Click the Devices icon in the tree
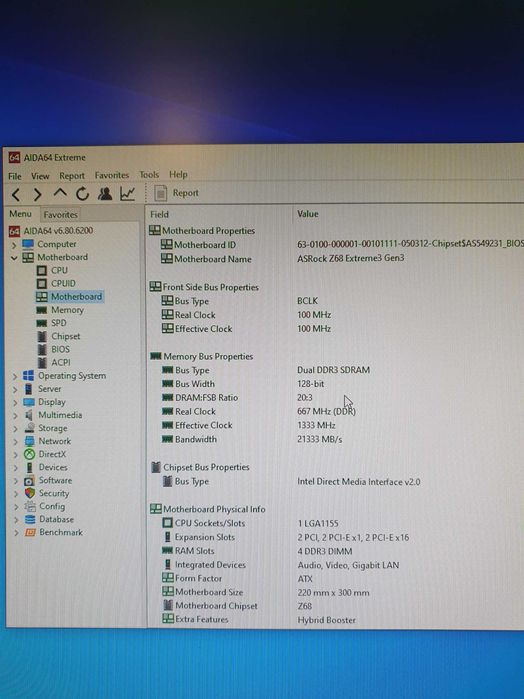Image resolution: width=524 pixels, height=699 pixels. coord(29,468)
